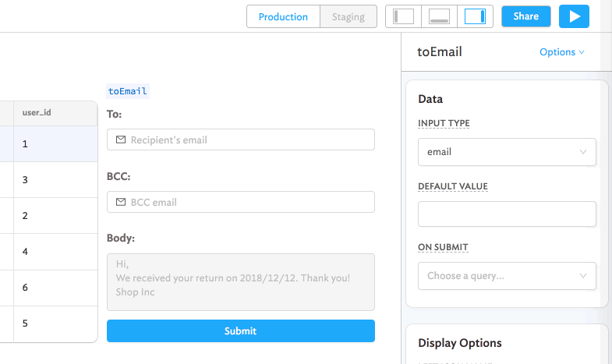The height and width of the screenshot is (364, 612).
Task: Click envelope icon in Recipient's email field
Action: (x=121, y=140)
